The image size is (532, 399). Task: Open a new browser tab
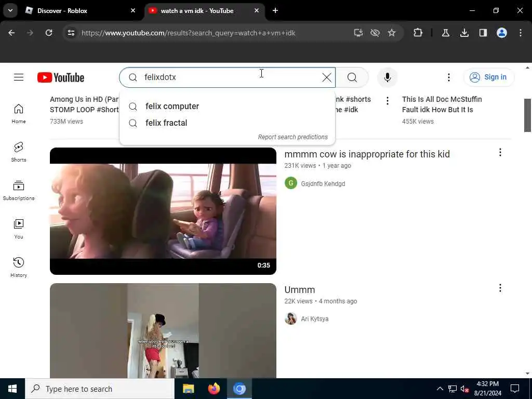coord(275,10)
